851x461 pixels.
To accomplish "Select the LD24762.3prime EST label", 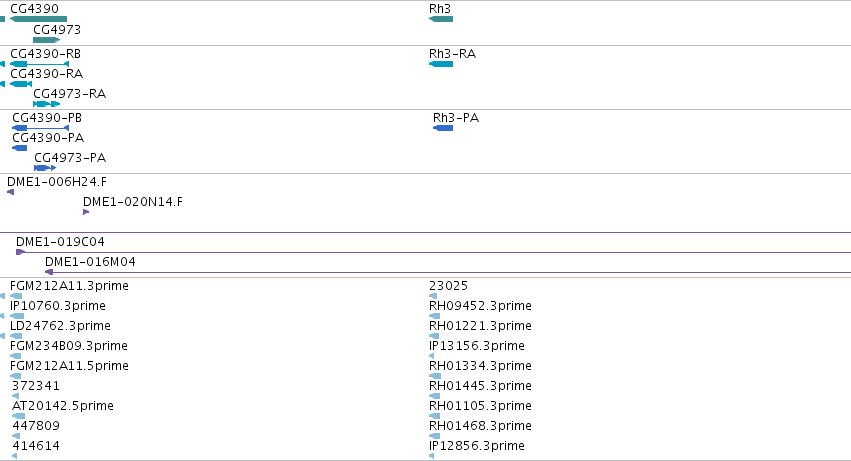I will [60, 326].
